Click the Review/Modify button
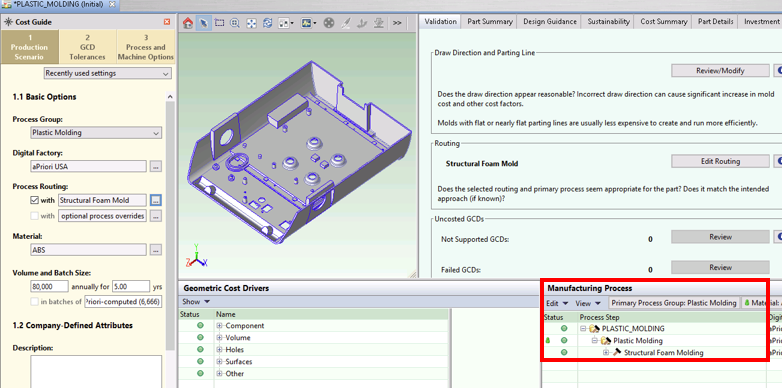 (720, 70)
